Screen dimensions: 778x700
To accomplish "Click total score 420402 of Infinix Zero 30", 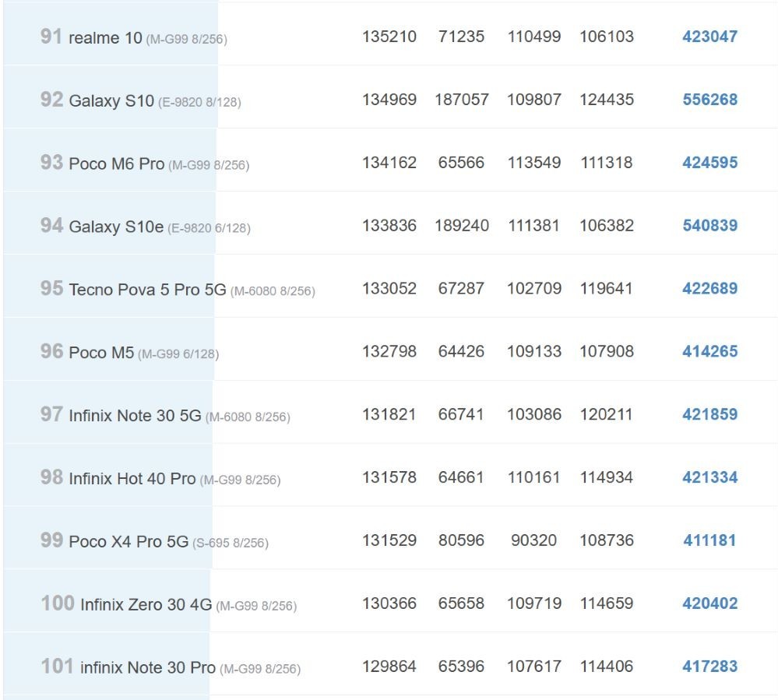I will (709, 603).
